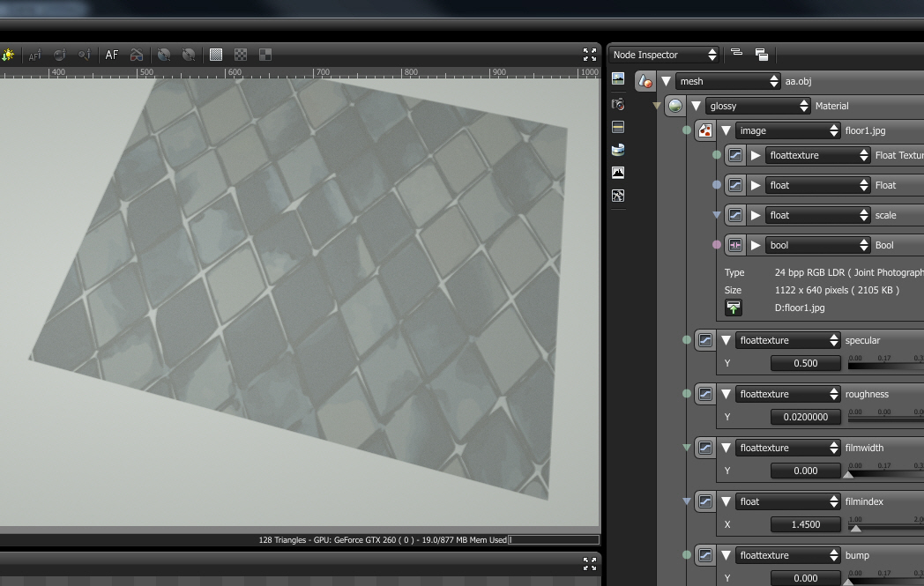Expand the bool node
This screenshot has width=924, height=586.
click(x=756, y=245)
